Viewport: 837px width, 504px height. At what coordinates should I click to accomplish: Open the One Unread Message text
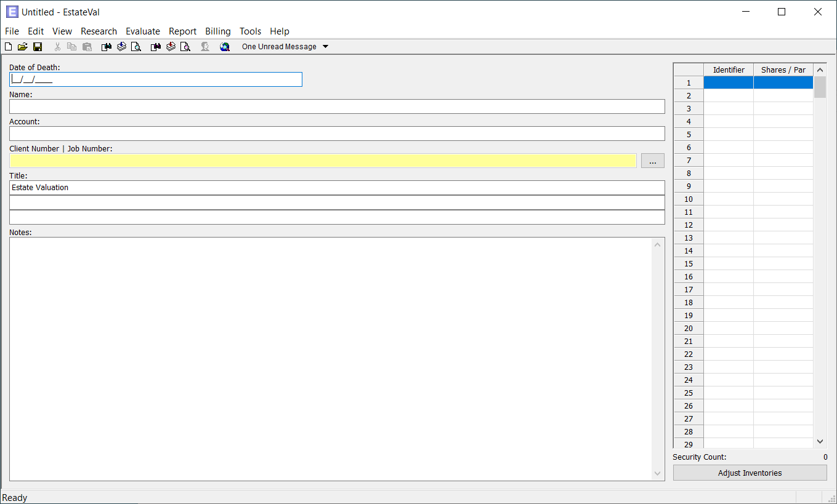pyautogui.click(x=279, y=47)
